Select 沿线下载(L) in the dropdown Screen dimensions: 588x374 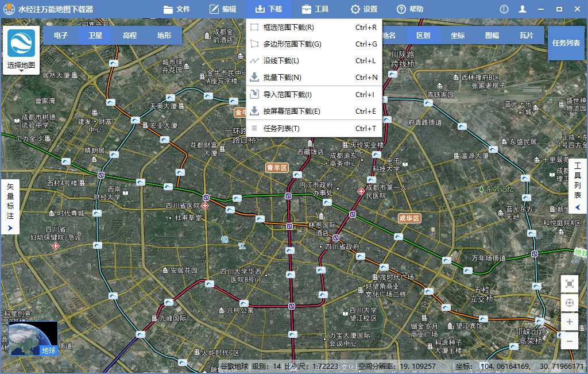click(x=314, y=61)
